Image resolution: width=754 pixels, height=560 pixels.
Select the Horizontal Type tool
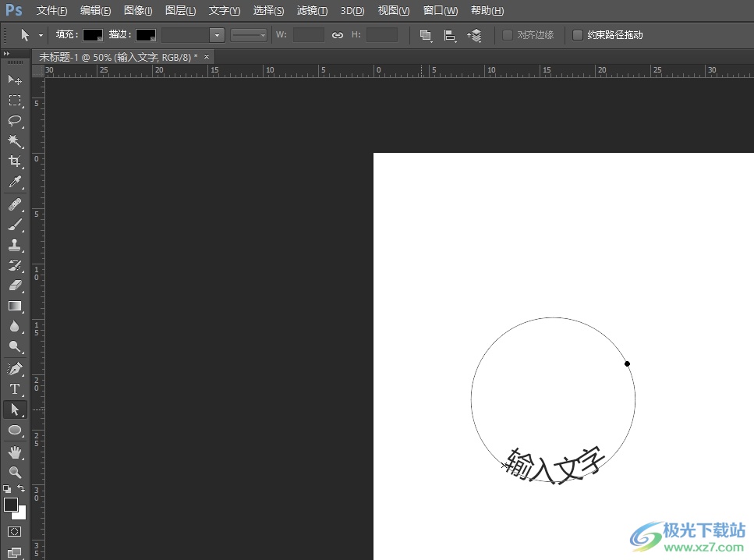coord(14,388)
